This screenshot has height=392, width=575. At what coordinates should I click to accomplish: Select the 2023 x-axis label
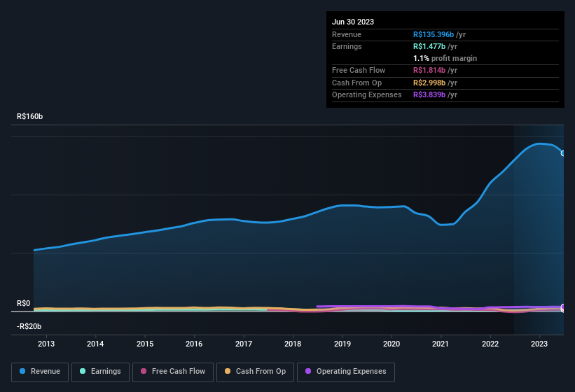[539, 344]
